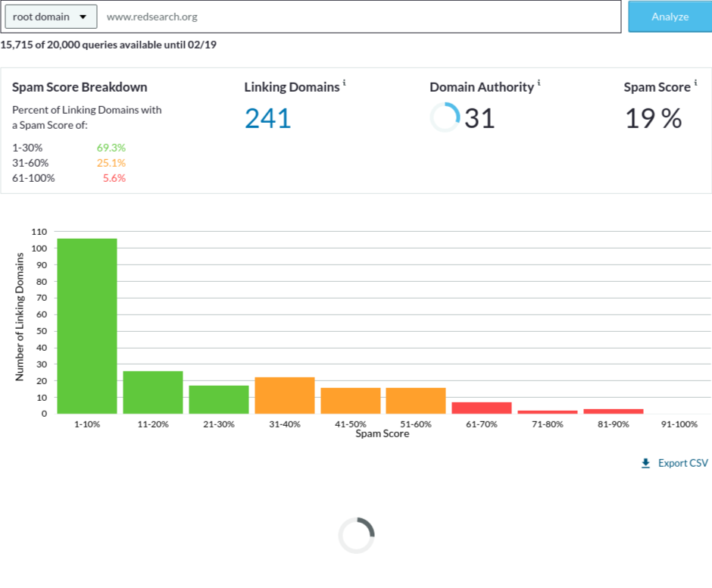Click the green 69.3% breakdown value
712x588 pixels.
(111, 148)
